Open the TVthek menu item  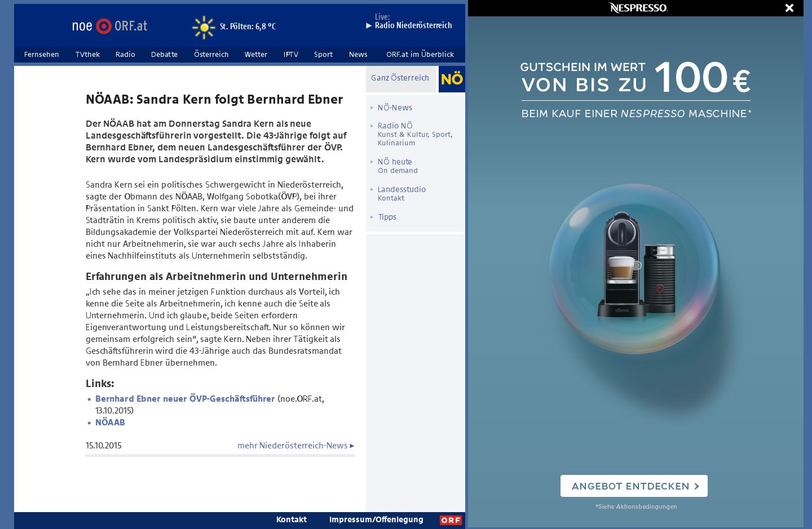click(x=87, y=55)
